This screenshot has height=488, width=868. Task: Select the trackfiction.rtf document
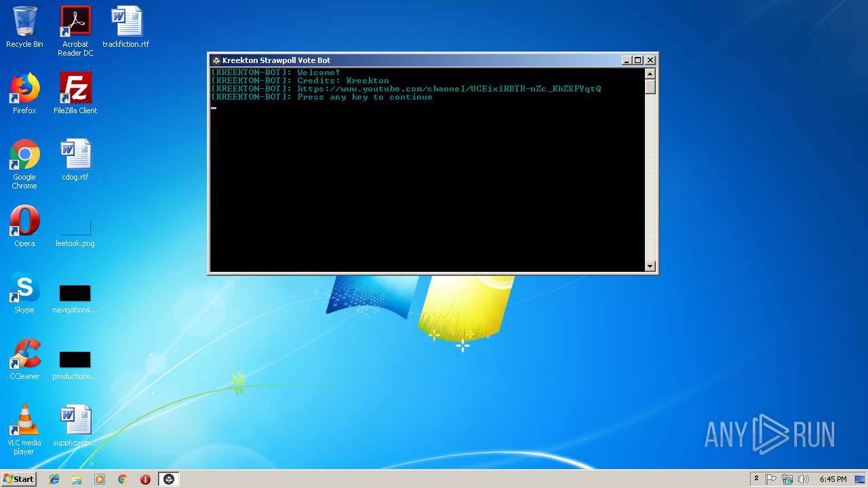(x=126, y=27)
